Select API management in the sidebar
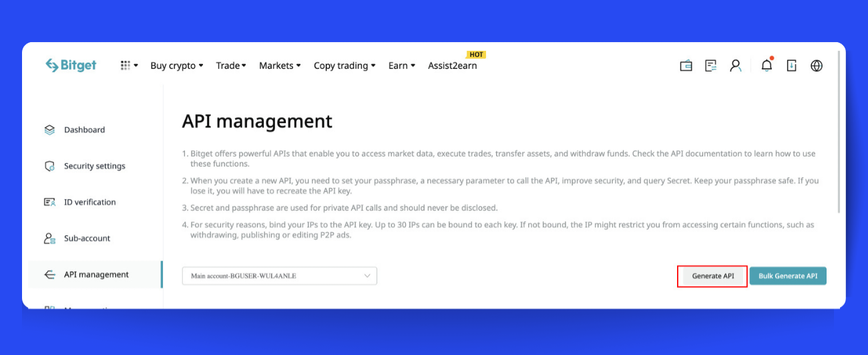This screenshot has width=868, height=355. click(x=96, y=274)
